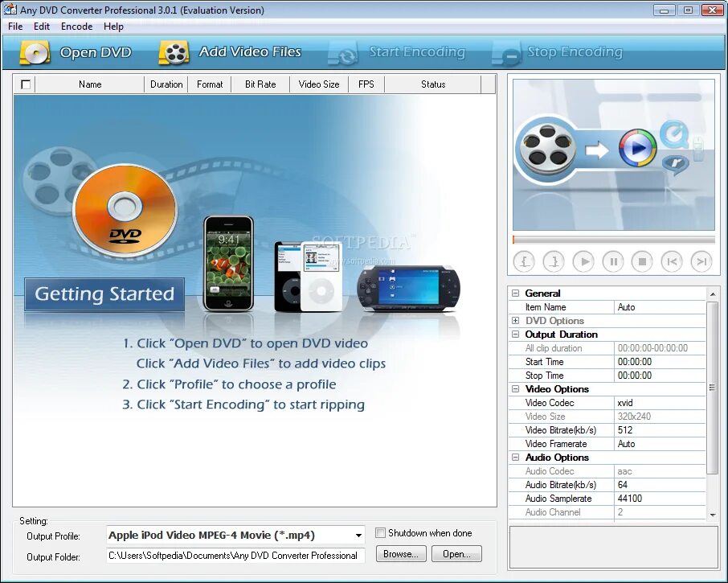This screenshot has width=728, height=583.
Task: Select the Item Name value Auto
Action: (660, 307)
